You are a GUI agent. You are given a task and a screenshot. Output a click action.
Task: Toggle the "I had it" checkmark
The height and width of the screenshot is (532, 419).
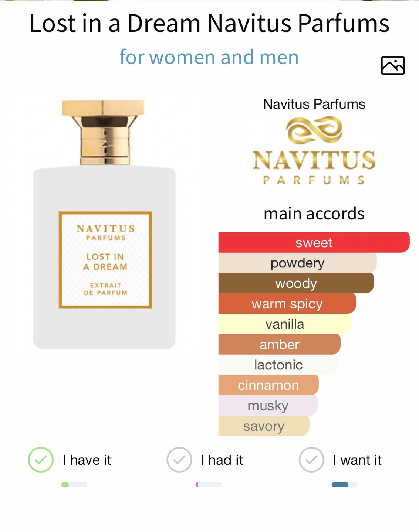[179, 460]
